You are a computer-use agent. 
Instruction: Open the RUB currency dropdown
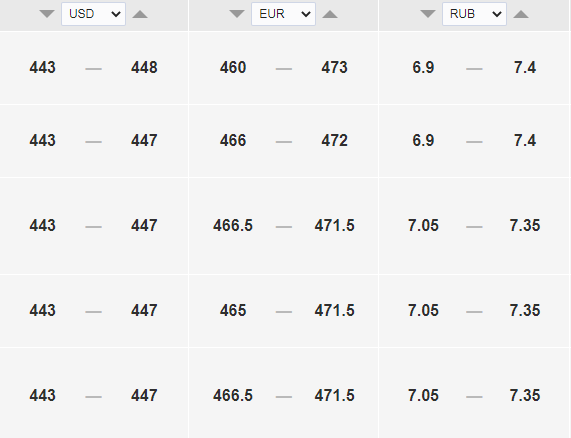[474, 14]
